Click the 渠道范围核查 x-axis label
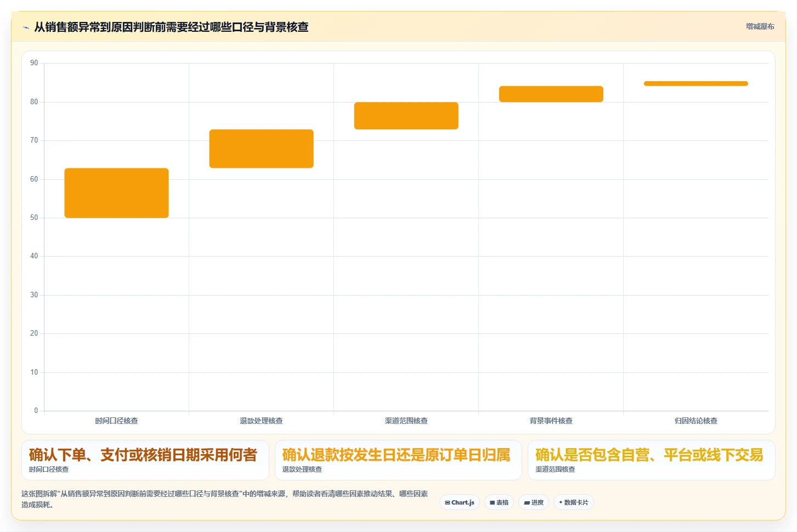 pyautogui.click(x=406, y=421)
